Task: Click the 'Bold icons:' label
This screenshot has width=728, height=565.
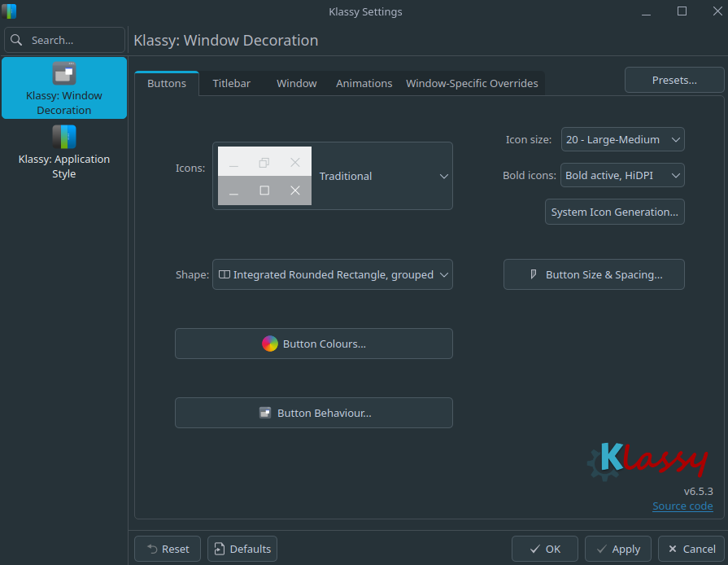Action: (530, 175)
